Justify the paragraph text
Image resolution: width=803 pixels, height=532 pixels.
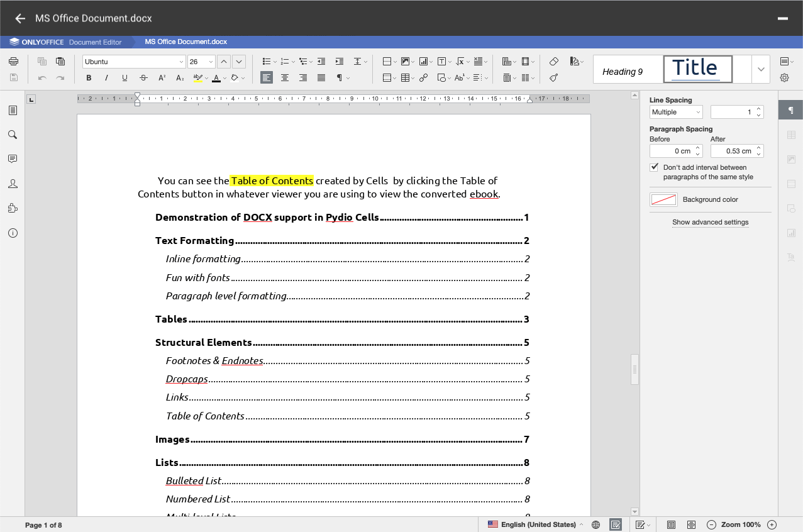(x=321, y=78)
